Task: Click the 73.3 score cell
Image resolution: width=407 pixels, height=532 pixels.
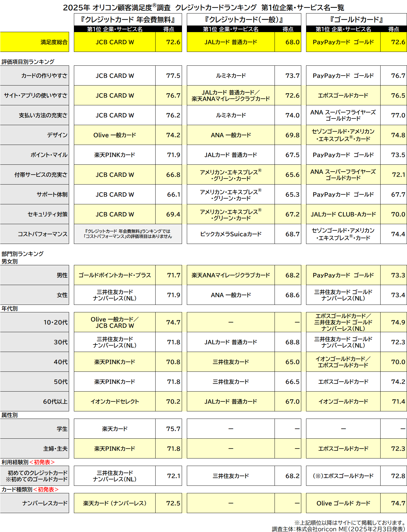Action: point(393,275)
